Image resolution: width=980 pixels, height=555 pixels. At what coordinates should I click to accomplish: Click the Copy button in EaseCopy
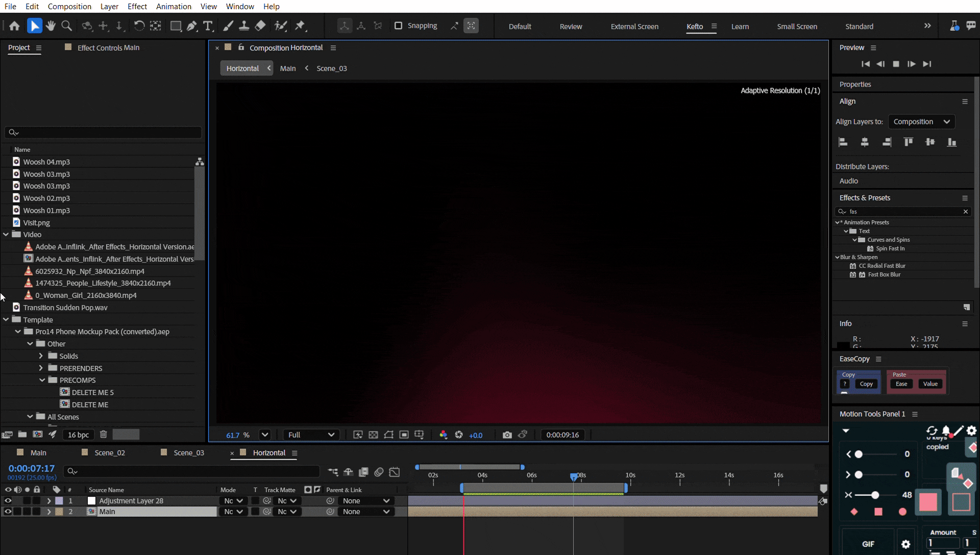pyautogui.click(x=866, y=384)
